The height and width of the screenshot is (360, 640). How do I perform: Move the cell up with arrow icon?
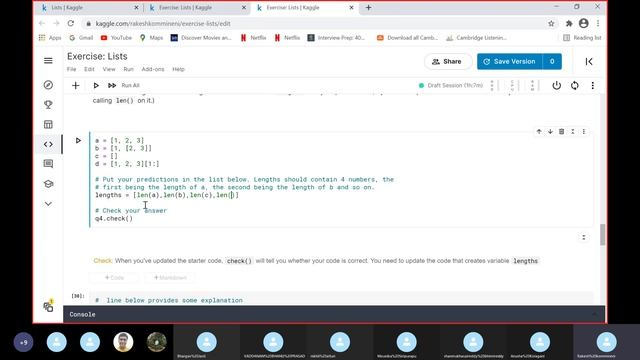click(x=539, y=131)
